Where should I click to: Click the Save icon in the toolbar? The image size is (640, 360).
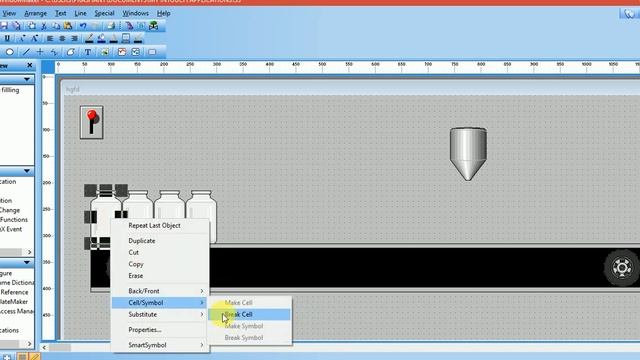[x=4, y=26]
